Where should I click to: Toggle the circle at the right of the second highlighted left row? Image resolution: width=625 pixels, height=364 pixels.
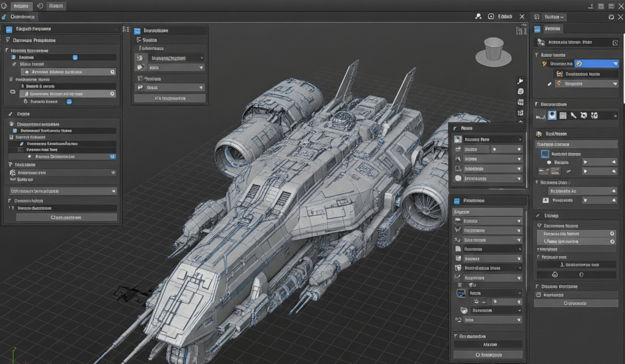pos(112,94)
